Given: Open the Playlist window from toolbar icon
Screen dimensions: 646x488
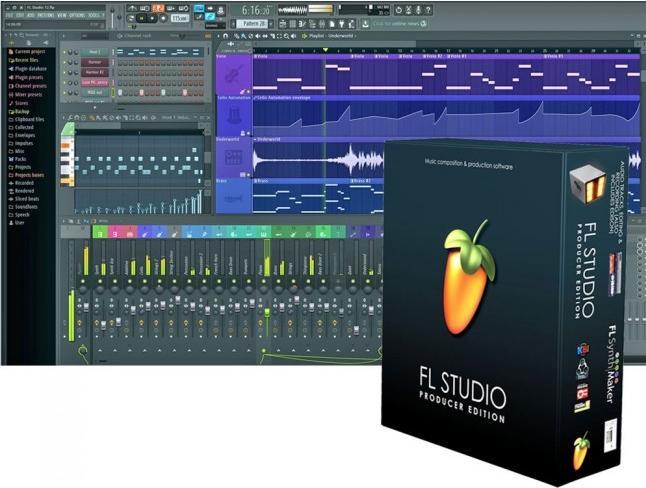Looking at the screenshot, I should click(283, 23).
